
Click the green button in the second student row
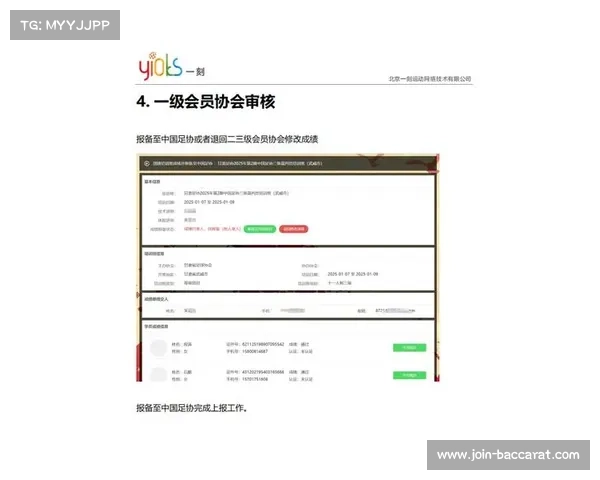409,375
